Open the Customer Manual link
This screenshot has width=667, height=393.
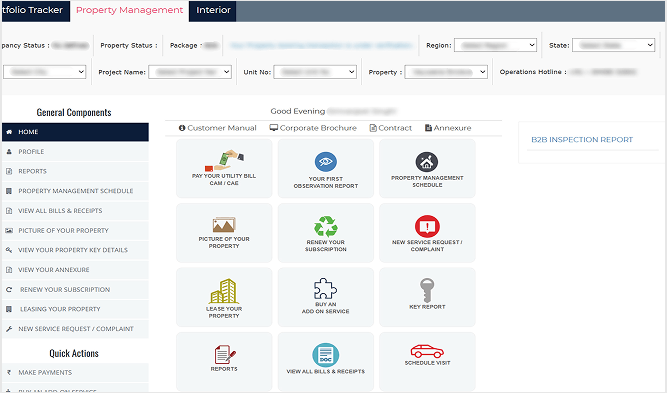point(218,128)
